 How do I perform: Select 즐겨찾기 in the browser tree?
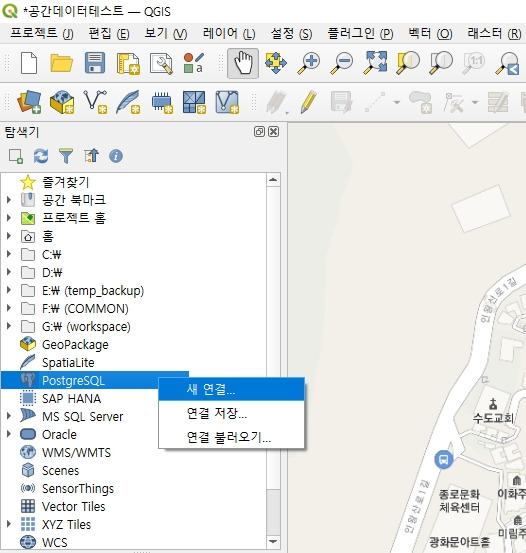[x=66, y=182]
